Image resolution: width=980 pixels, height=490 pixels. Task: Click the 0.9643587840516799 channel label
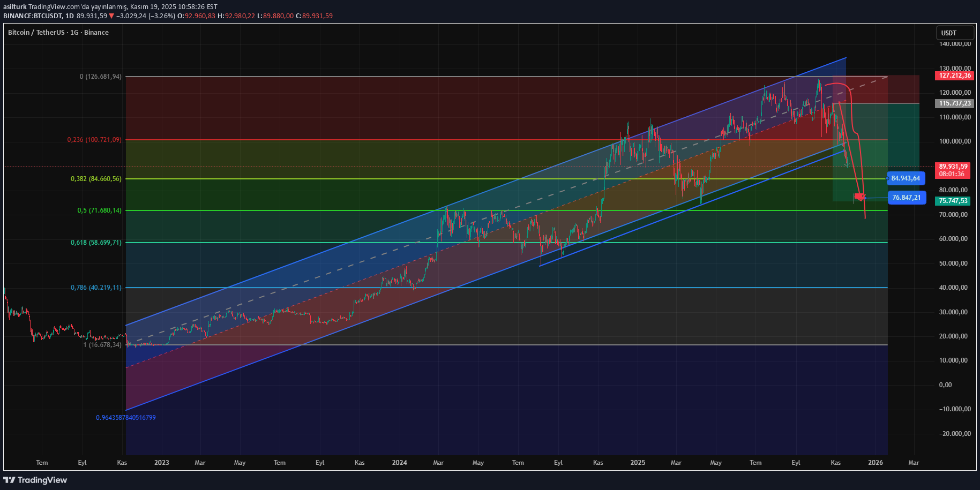click(x=126, y=418)
